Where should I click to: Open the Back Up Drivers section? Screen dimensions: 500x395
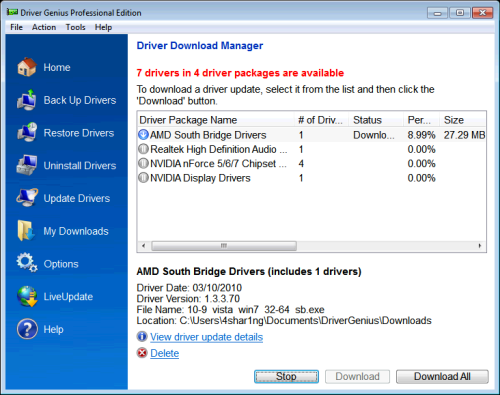(80, 100)
